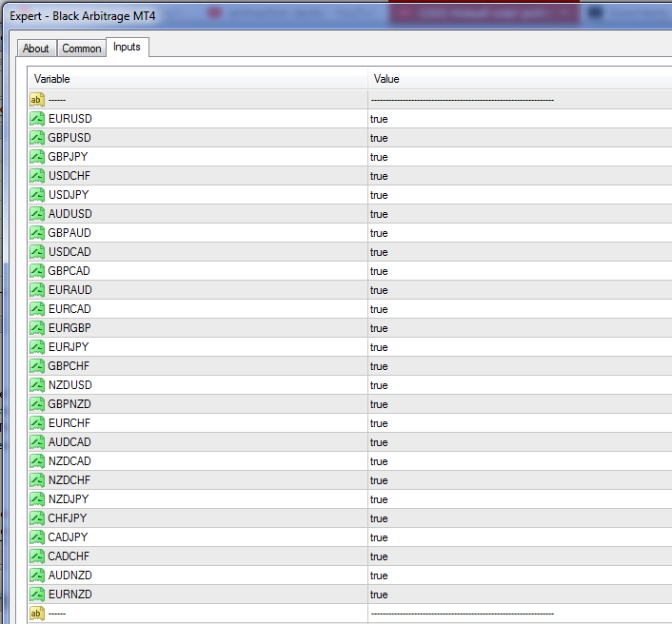Click the 'true' value for NZDJPY
This screenshot has width=672, height=624.
pos(379,499)
